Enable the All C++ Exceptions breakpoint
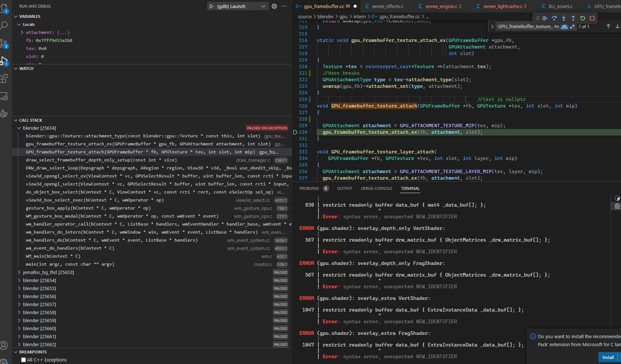 click(x=24, y=360)
